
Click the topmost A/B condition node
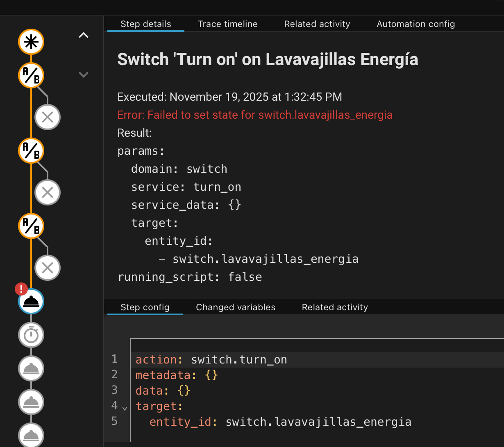[x=31, y=75]
